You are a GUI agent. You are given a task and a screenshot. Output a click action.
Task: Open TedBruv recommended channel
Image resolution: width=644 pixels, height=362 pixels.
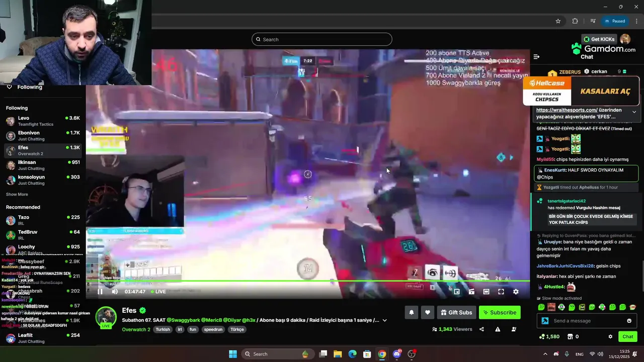pos(43,235)
